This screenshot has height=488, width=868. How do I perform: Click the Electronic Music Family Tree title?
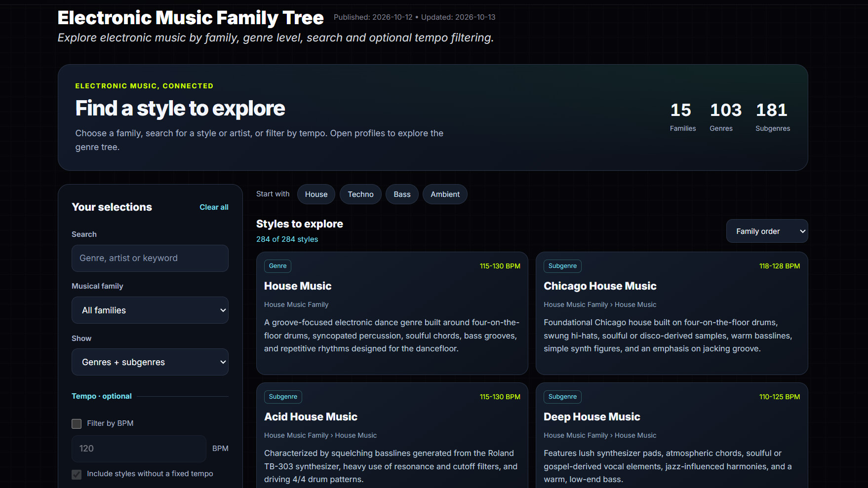(x=191, y=18)
